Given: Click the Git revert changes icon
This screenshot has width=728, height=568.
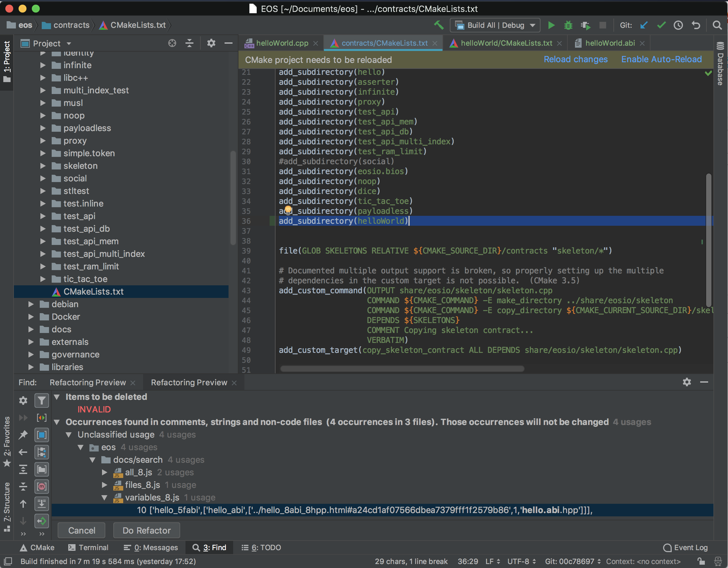Looking at the screenshot, I should pos(696,25).
